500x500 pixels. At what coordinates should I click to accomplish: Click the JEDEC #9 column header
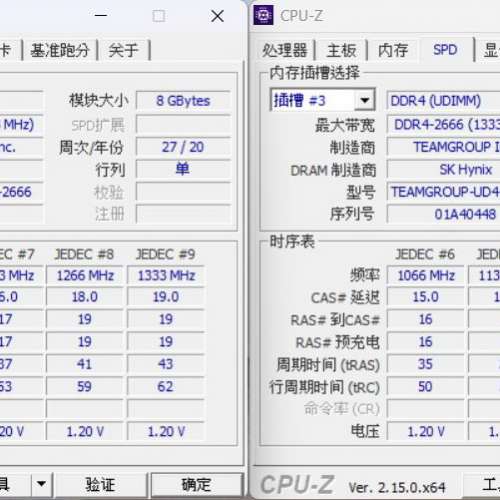pyautogui.click(x=166, y=254)
